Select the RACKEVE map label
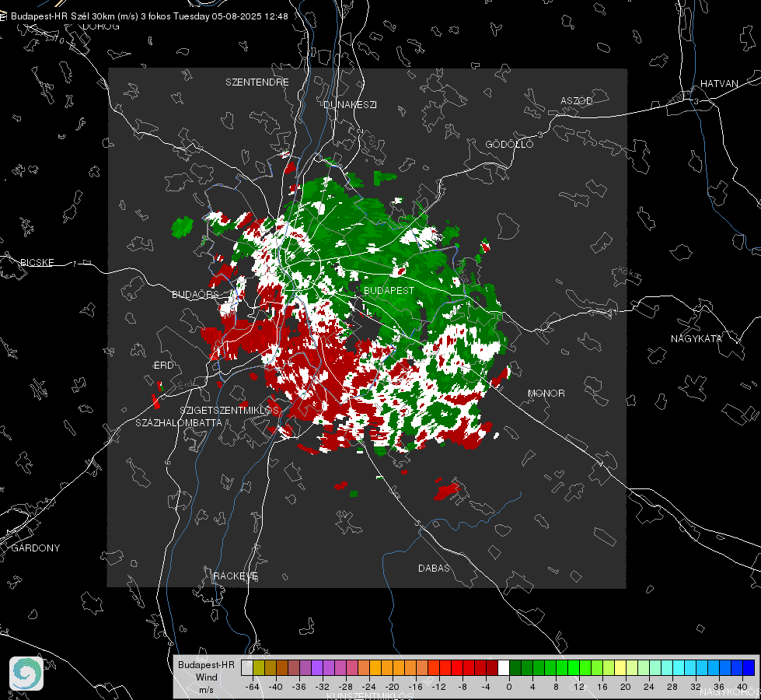Image resolution: width=761 pixels, height=700 pixels. point(236,576)
